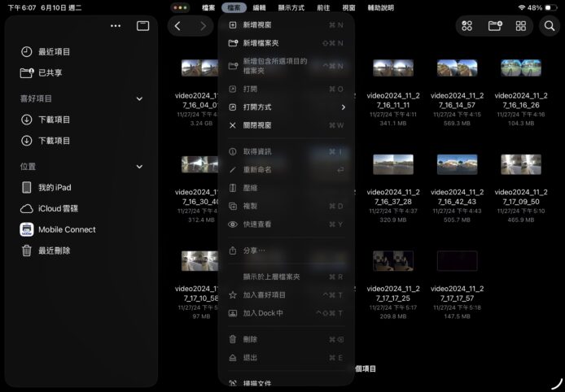Collapse the 位置 section chevron
The height and width of the screenshot is (392, 565).
click(x=139, y=167)
